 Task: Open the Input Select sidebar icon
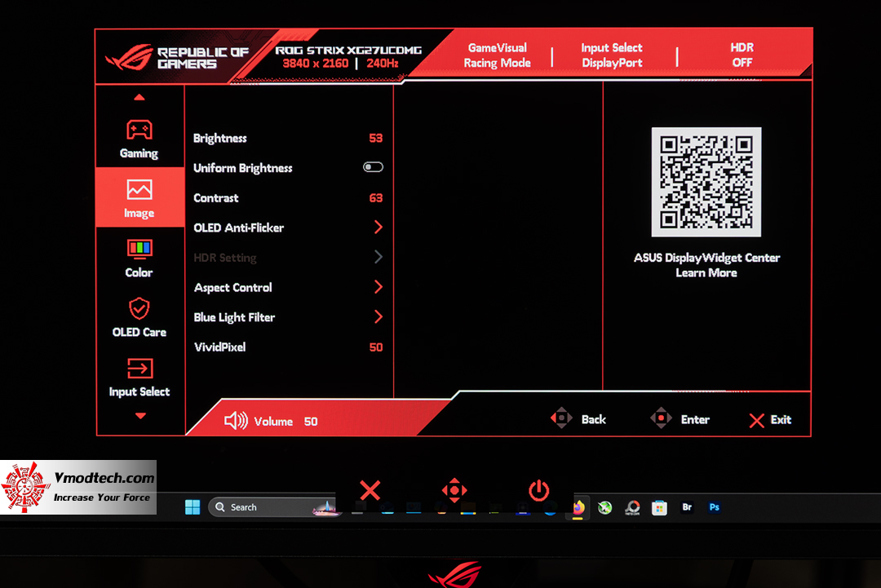139,369
